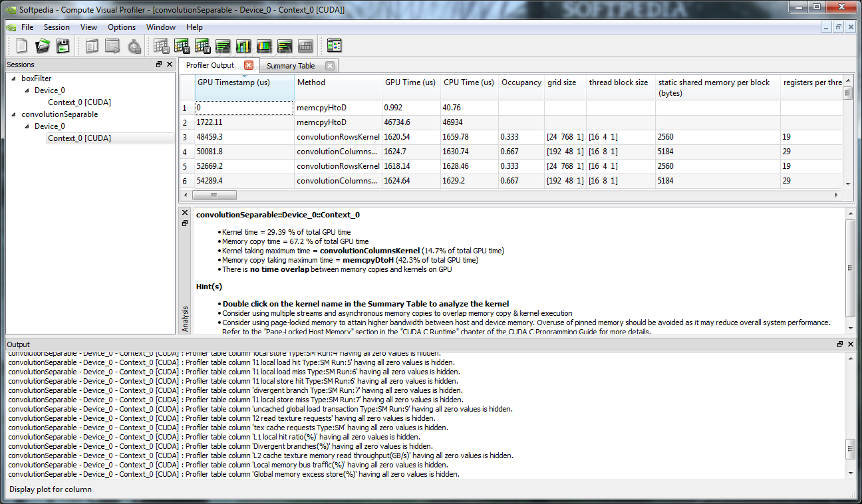
Task: Save the current project with floppy icon
Action: coord(63,46)
